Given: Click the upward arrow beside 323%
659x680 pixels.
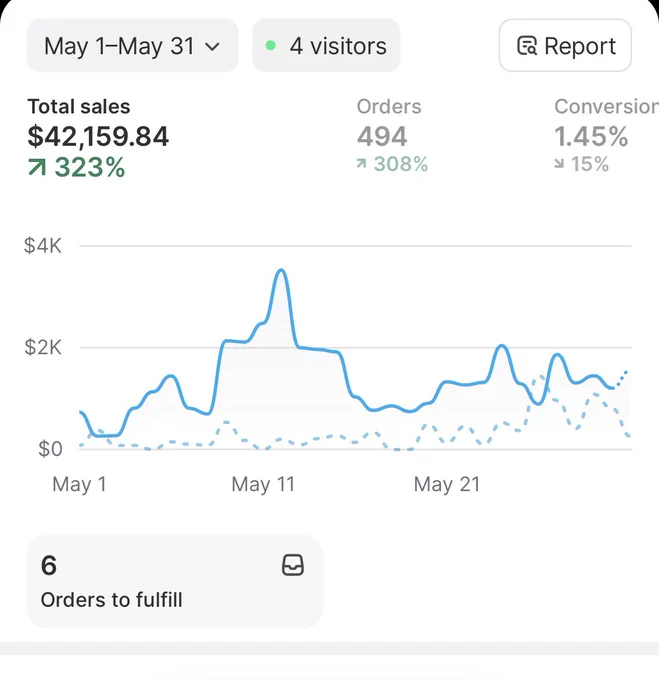Looking at the screenshot, I should point(37,167).
